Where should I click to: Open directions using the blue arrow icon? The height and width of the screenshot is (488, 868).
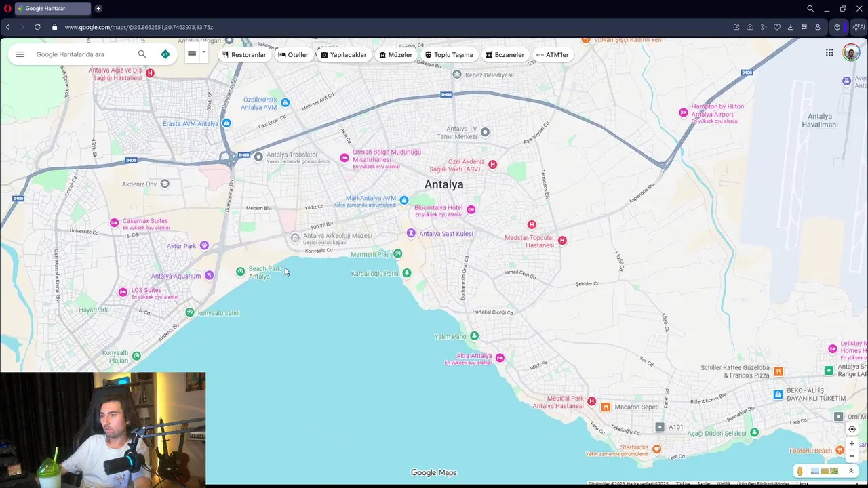pyautogui.click(x=165, y=54)
